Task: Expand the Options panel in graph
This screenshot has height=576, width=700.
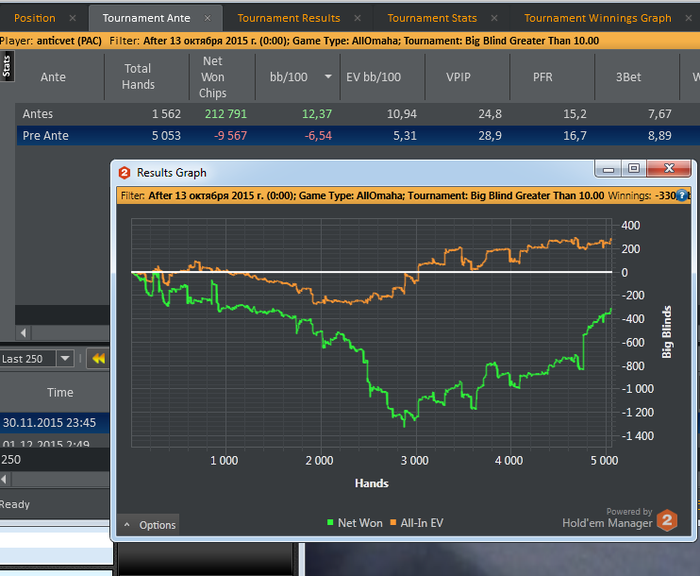Action: [x=149, y=525]
